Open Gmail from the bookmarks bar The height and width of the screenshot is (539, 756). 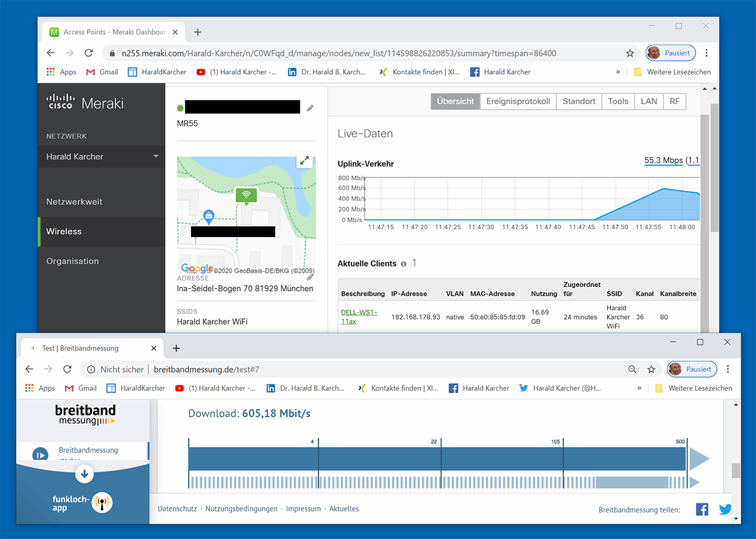pyautogui.click(x=101, y=72)
